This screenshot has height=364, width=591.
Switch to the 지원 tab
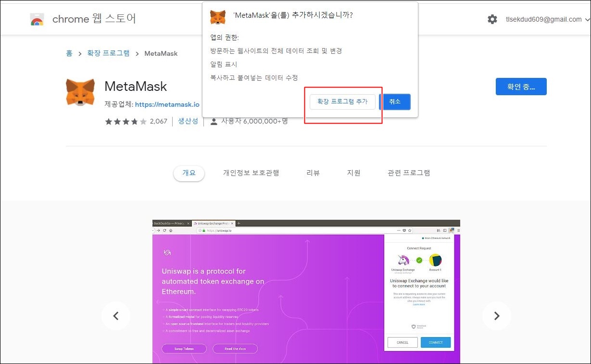[x=354, y=173]
